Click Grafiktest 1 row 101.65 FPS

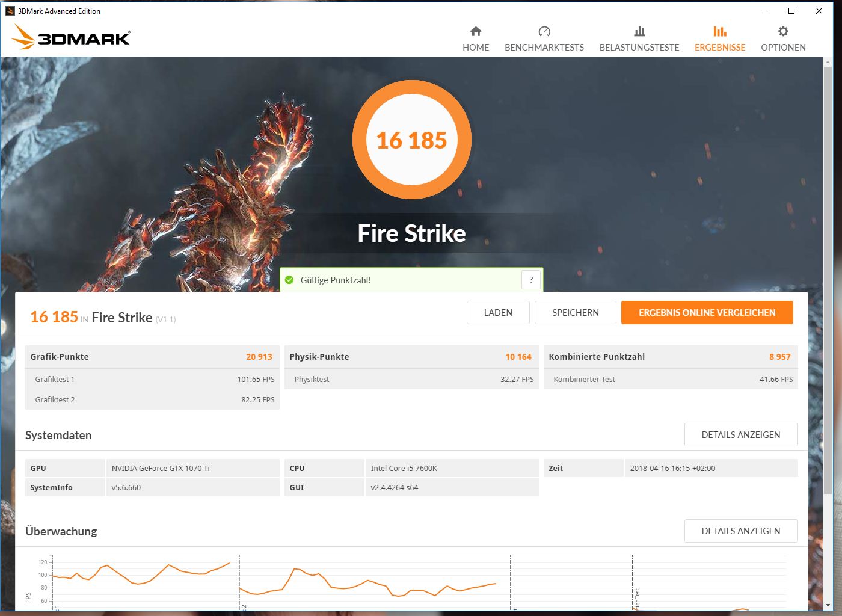click(x=152, y=379)
